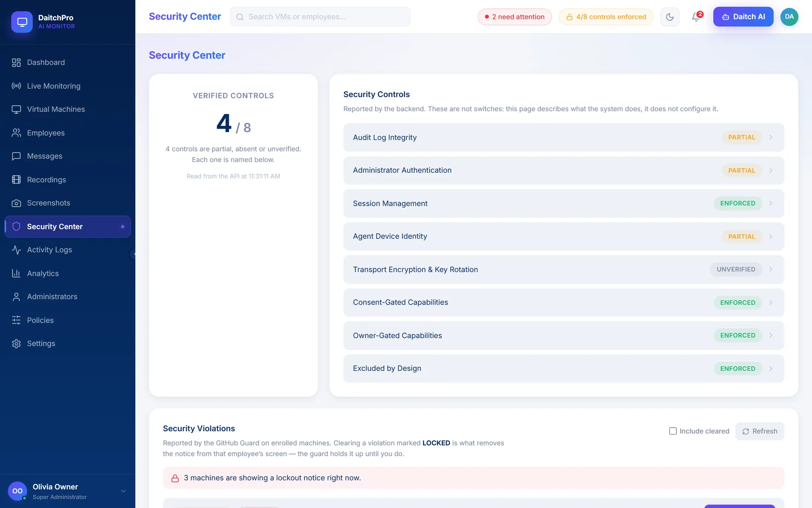The width and height of the screenshot is (812, 508).
Task: Open the Policies section
Action: pos(67,321)
